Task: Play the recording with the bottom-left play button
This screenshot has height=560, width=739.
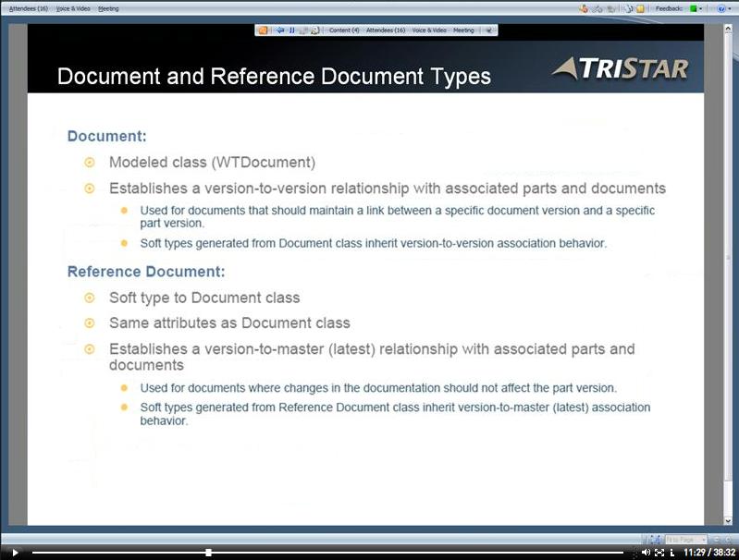Action: [15, 553]
